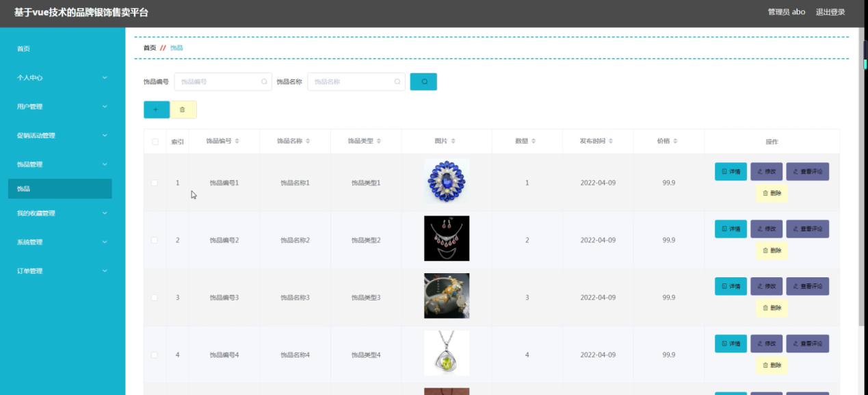Click 查看评论 for row 饰品编号2
Viewport: 868px width, 395px height.
[807, 229]
